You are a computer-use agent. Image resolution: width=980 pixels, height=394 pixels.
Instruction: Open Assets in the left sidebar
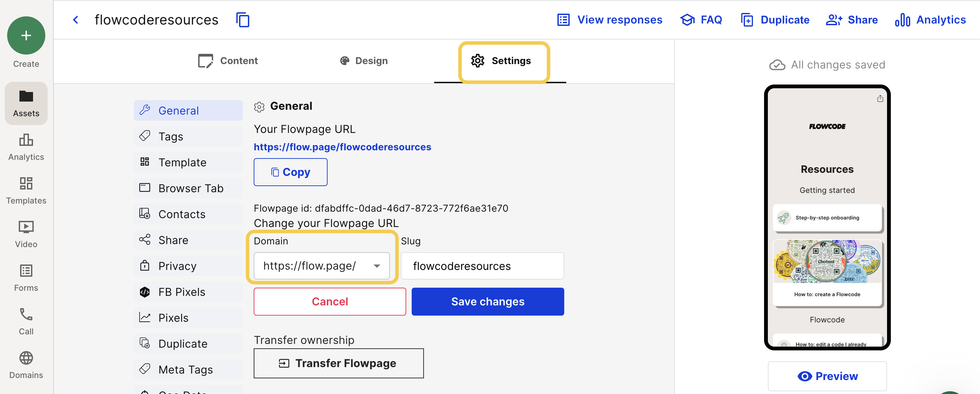(x=26, y=103)
